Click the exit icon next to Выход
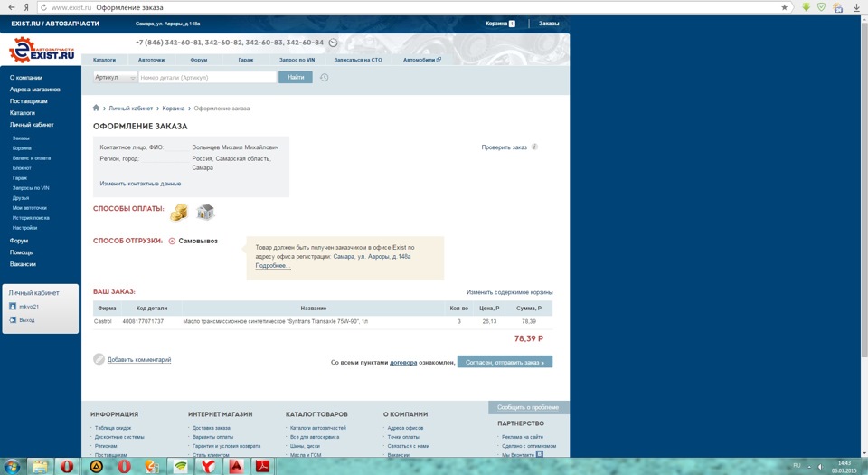Screen dimensions: 868x475 [13, 320]
